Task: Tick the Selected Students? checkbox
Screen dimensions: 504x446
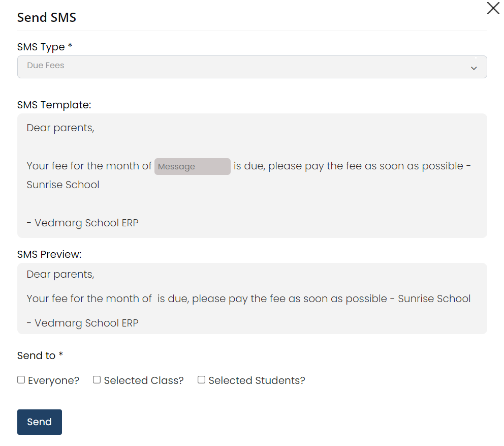Action: [x=201, y=379]
